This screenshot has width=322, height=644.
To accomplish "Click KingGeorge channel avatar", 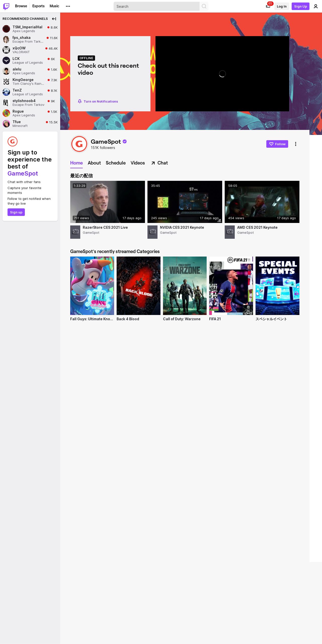I will [x=6, y=82].
